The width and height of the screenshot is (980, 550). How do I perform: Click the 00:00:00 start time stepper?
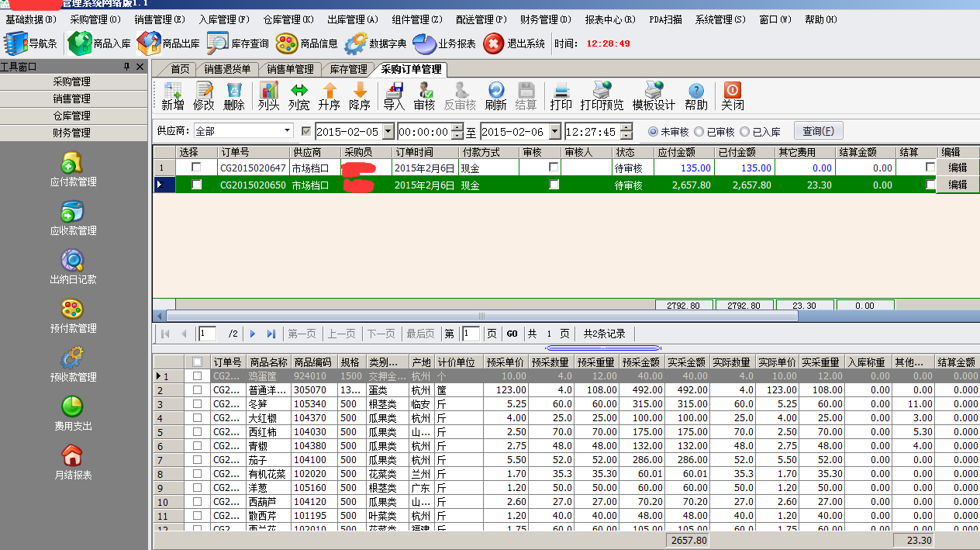coord(457,132)
